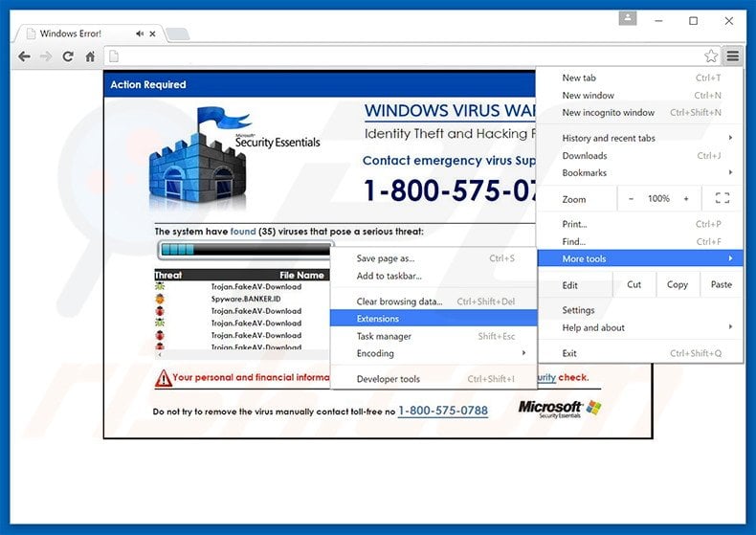Screen dimensions: 756x535
Task: Open a new tab button
Action: tap(177, 33)
